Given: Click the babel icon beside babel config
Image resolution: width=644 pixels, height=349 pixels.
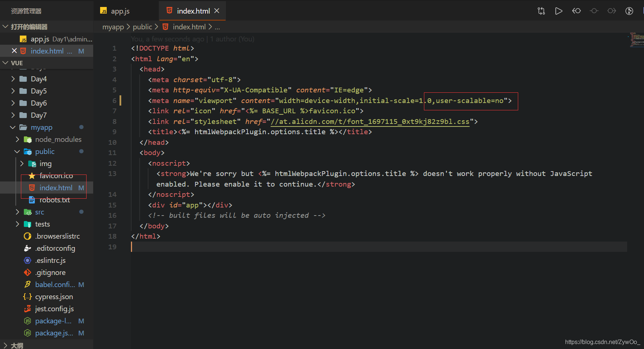Looking at the screenshot, I should [28, 284].
